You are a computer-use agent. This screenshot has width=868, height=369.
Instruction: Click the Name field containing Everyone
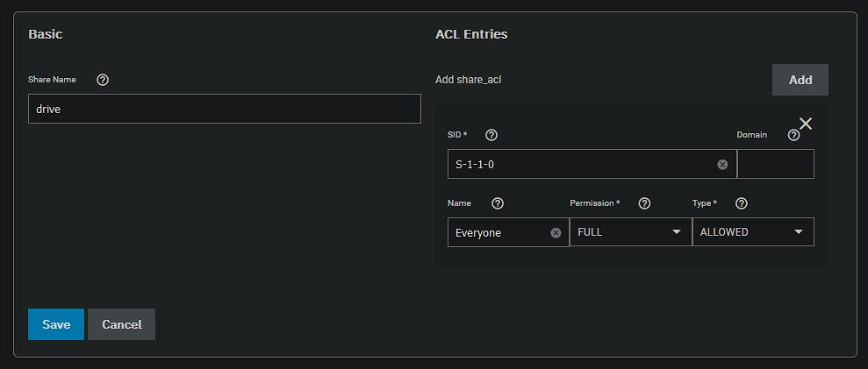point(508,232)
